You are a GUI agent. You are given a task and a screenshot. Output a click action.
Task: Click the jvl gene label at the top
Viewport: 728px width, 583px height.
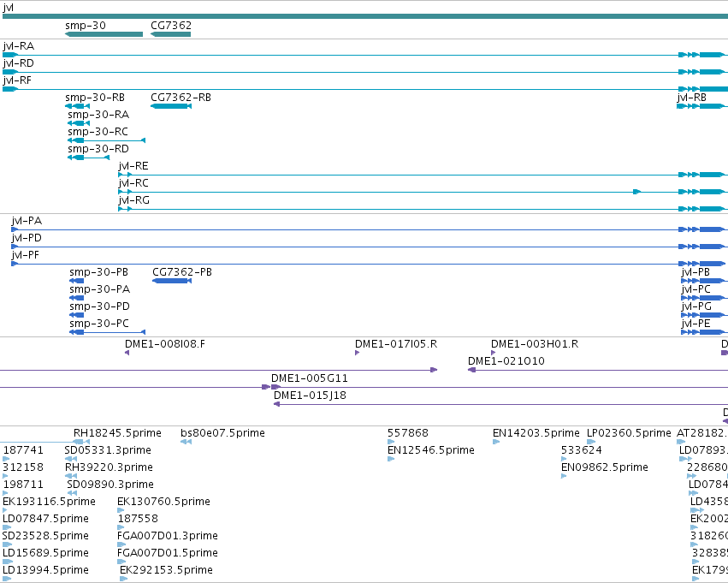8,8
